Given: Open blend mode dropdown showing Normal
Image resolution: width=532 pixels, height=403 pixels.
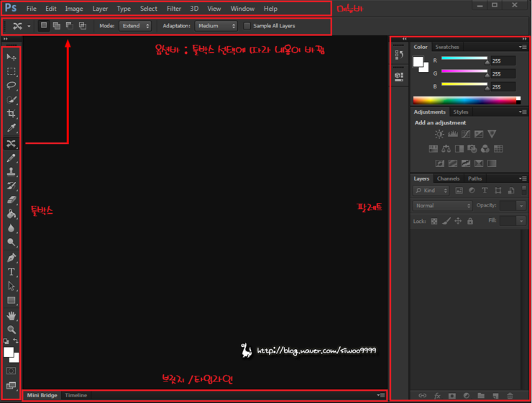Looking at the screenshot, I should pyautogui.click(x=442, y=206).
